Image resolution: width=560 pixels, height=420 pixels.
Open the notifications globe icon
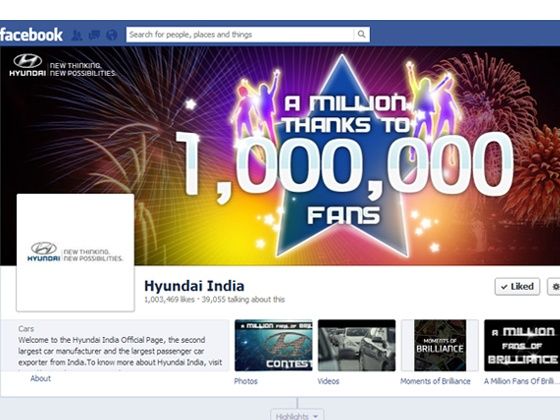112,35
